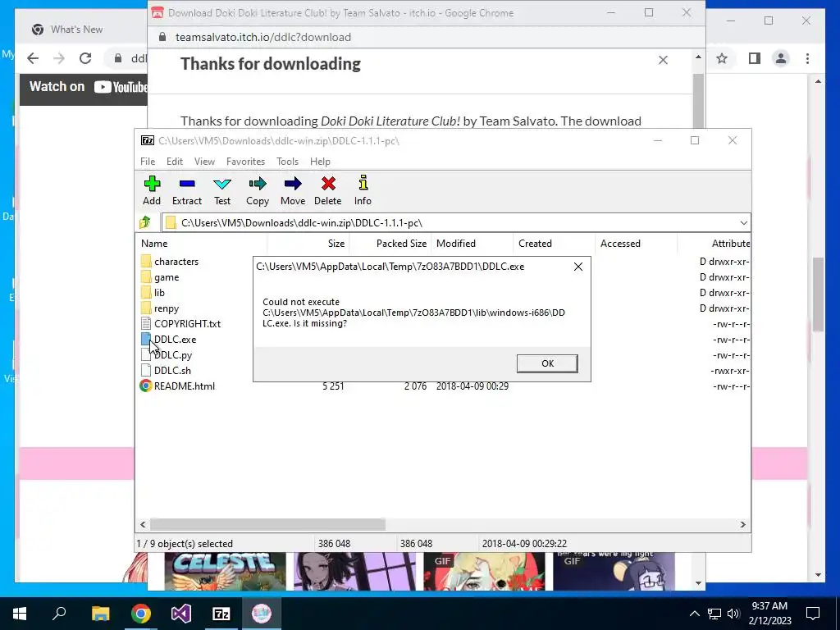
Task: Click the Move toolbar icon
Action: click(x=293, y=190)
